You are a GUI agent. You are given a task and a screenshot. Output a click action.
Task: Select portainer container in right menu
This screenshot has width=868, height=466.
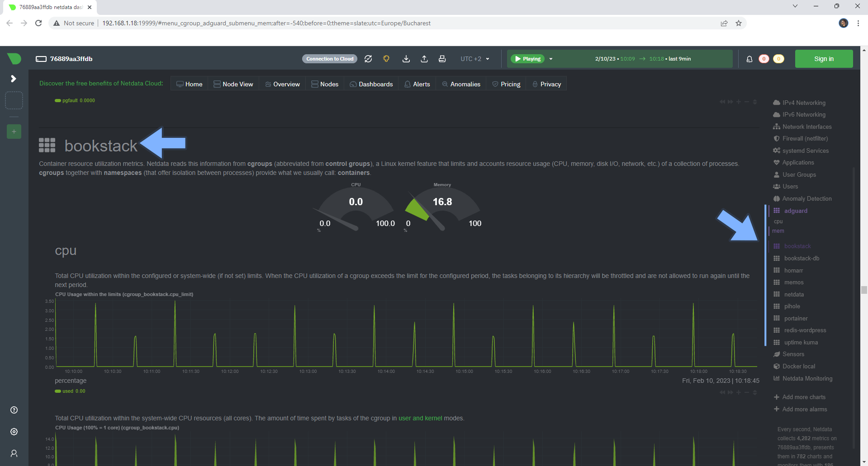pyautogui.click(x=791, y=318)
